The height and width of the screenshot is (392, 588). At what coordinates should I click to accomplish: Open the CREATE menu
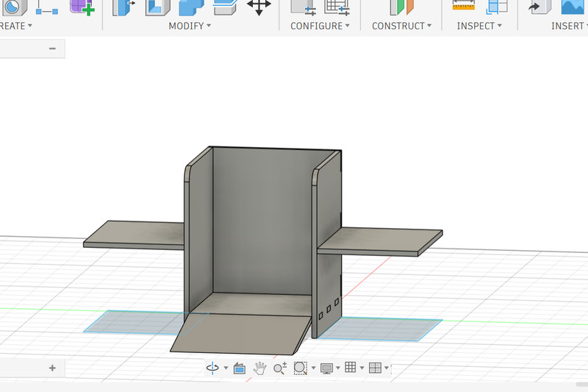pyautogui.click(x=15, y=26)
